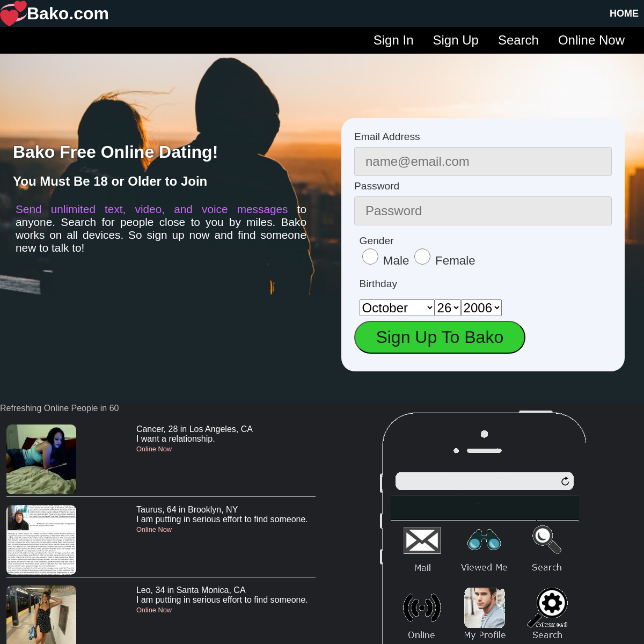Click the Viewed Me binoculars icon
The image size is (644, 644).
coord(484,540)
